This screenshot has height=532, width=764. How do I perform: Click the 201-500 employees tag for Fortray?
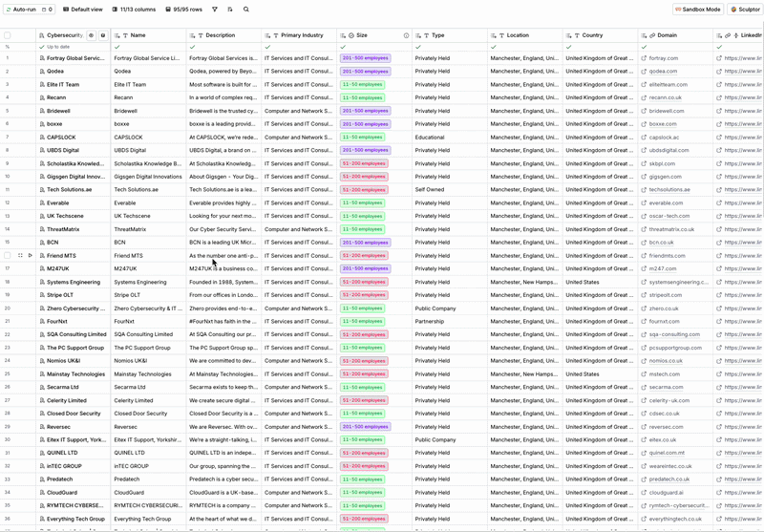point(365,58)
